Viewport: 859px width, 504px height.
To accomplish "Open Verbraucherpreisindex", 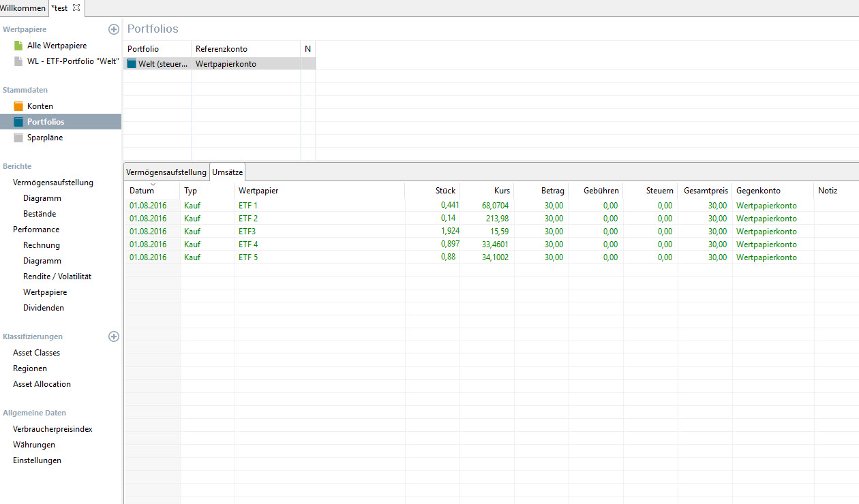I will click(x=52, y=429).
